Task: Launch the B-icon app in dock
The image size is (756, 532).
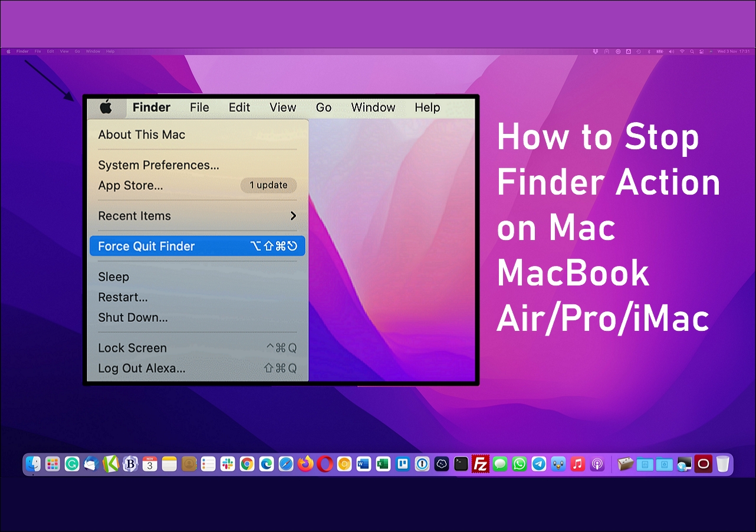Action: pos(130,464)
